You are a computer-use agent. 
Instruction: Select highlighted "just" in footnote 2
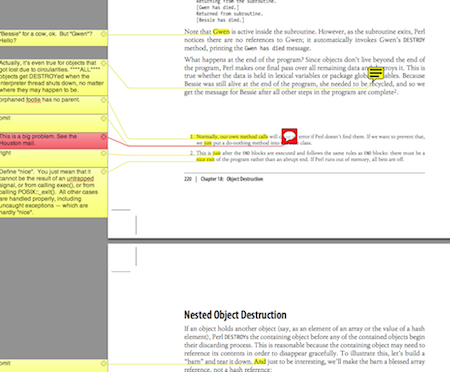tap(217, 153)
